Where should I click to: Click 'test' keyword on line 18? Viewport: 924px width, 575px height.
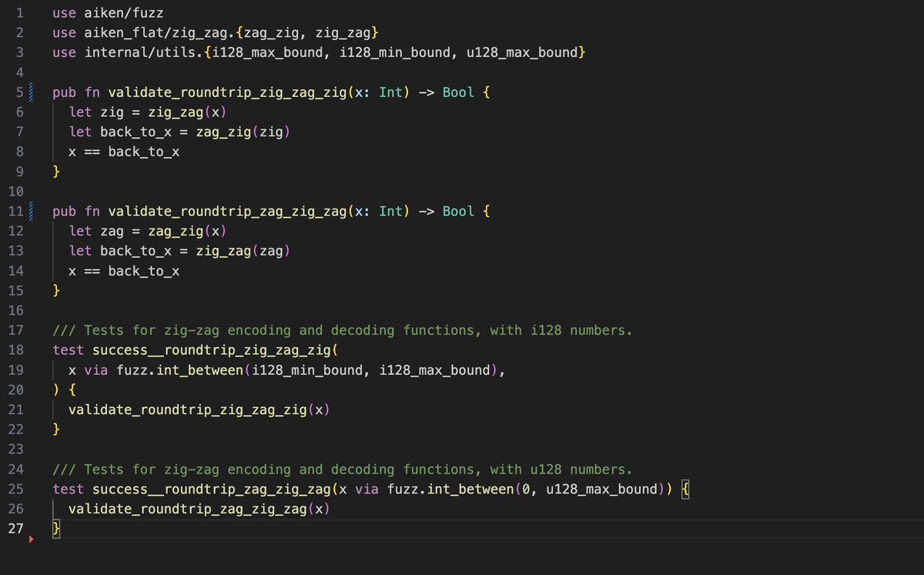point(68,350)
